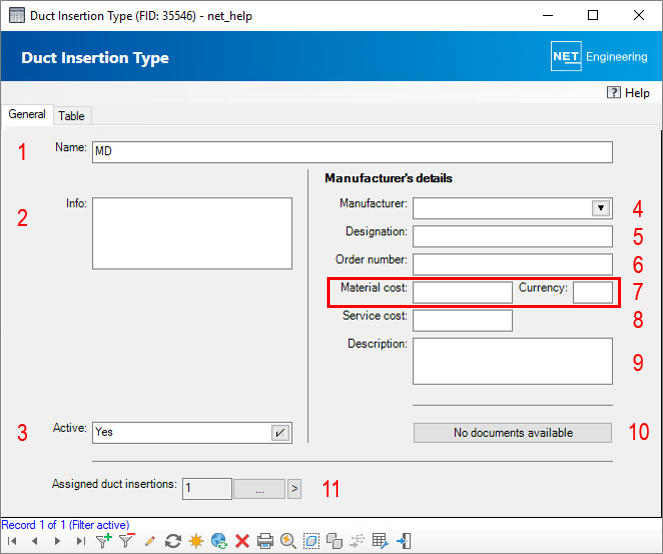Screen dimensions: 663x554
Task: Click the Assigned duct insertions count field
Action: (207, 489)
